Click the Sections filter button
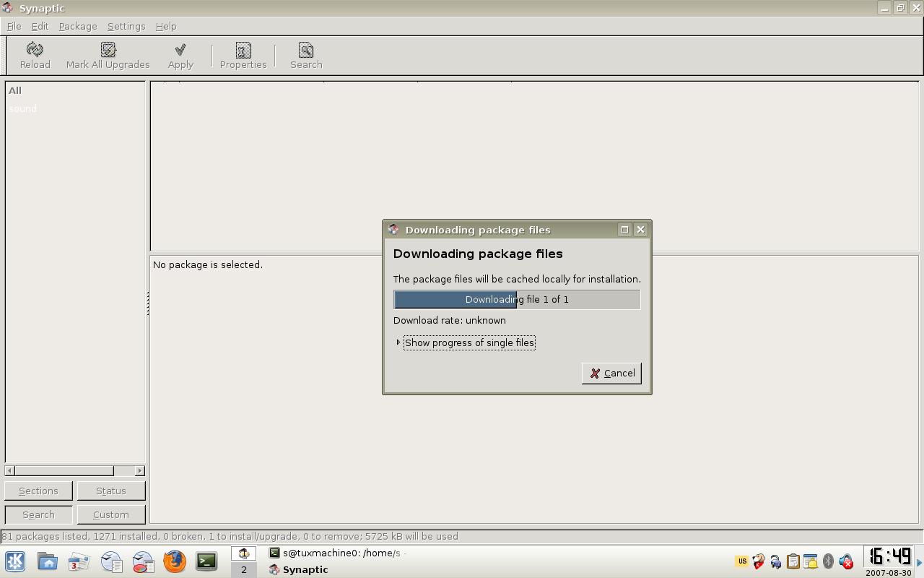The height and width of the screenshot is (578, 924). tap(38, 491)
